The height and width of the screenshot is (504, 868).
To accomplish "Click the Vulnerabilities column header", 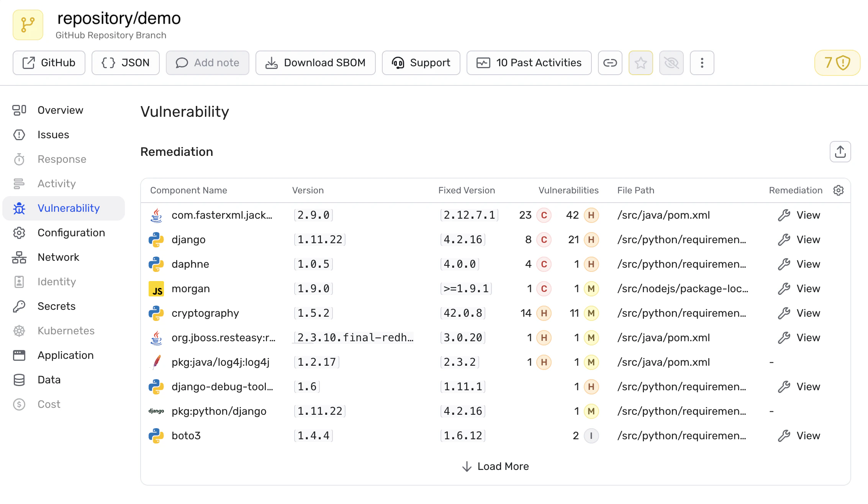I will click(x=568, y=190).
